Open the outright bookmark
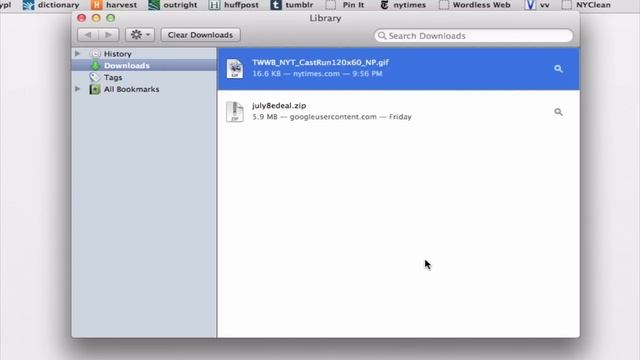The height and width of the screenshot is (360, 640). pyautogui.click(x=180, y=5)
